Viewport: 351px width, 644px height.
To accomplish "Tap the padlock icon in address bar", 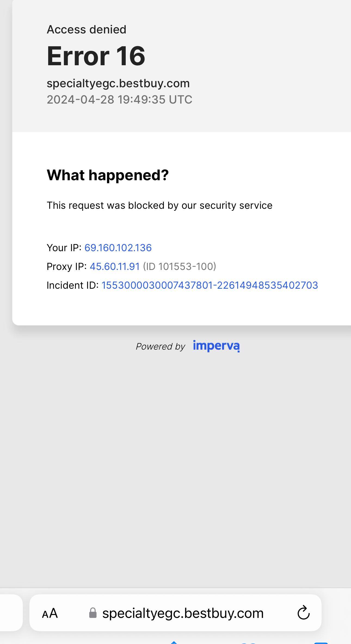I will pos(93,613).
